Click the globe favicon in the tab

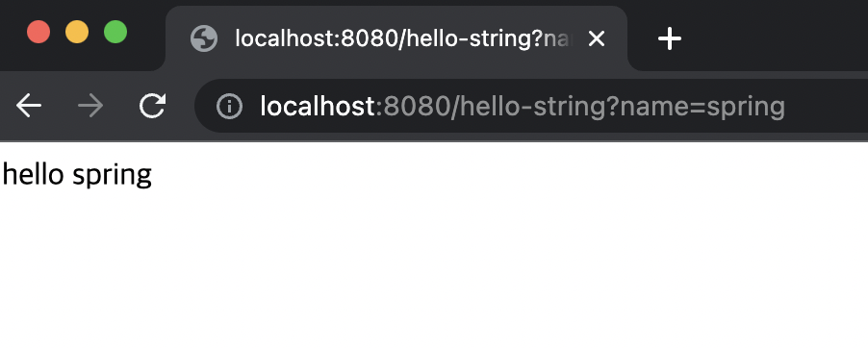click(x=204, y=38)
